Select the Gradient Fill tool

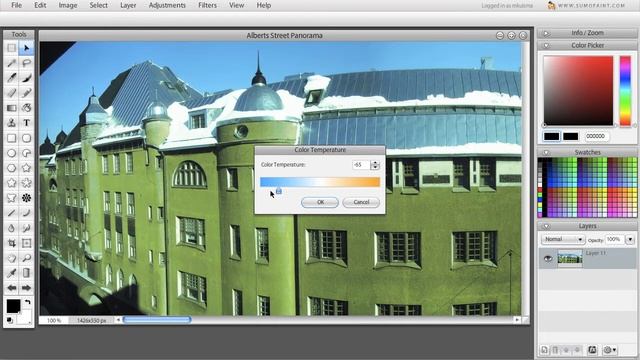point(11,108)
